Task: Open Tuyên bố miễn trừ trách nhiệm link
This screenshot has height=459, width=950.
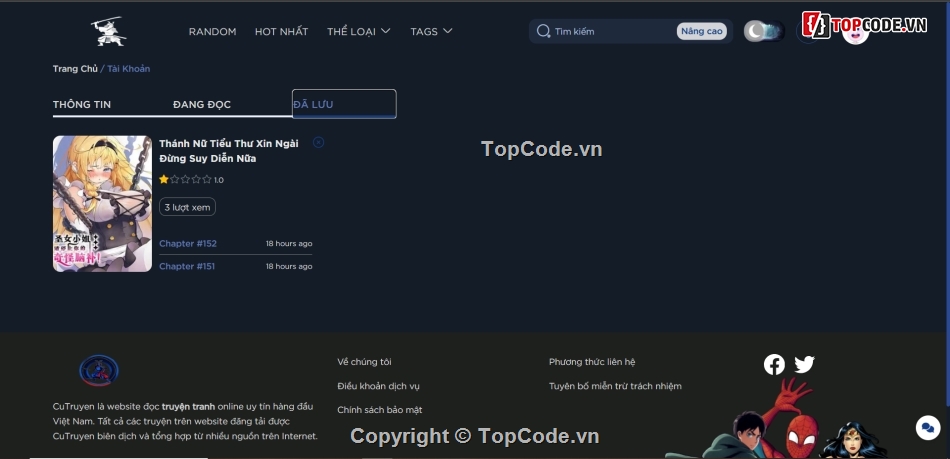Action: click(x=615, y=386)
